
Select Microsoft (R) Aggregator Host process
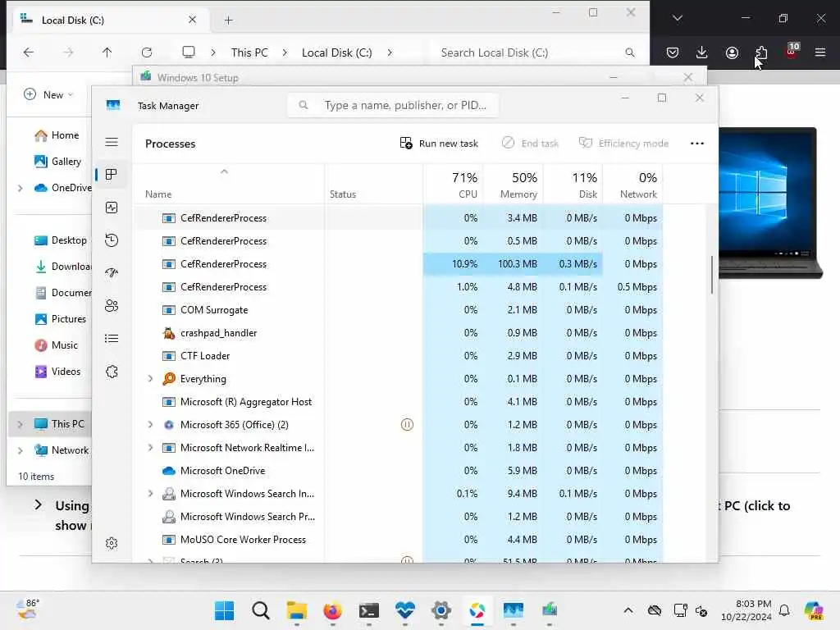[398, 402]
